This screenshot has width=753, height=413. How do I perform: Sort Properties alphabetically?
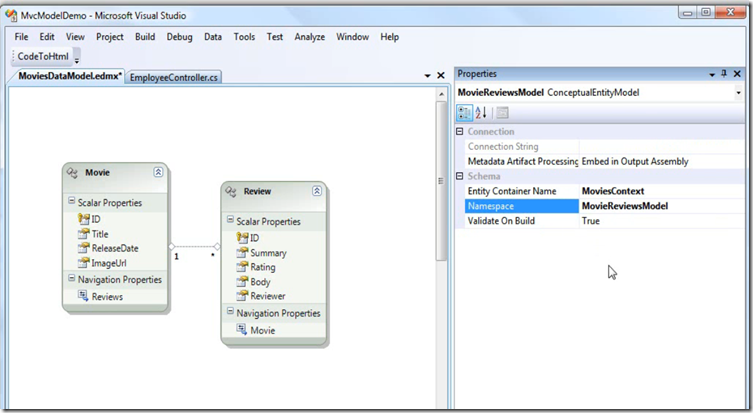[481, 113]
